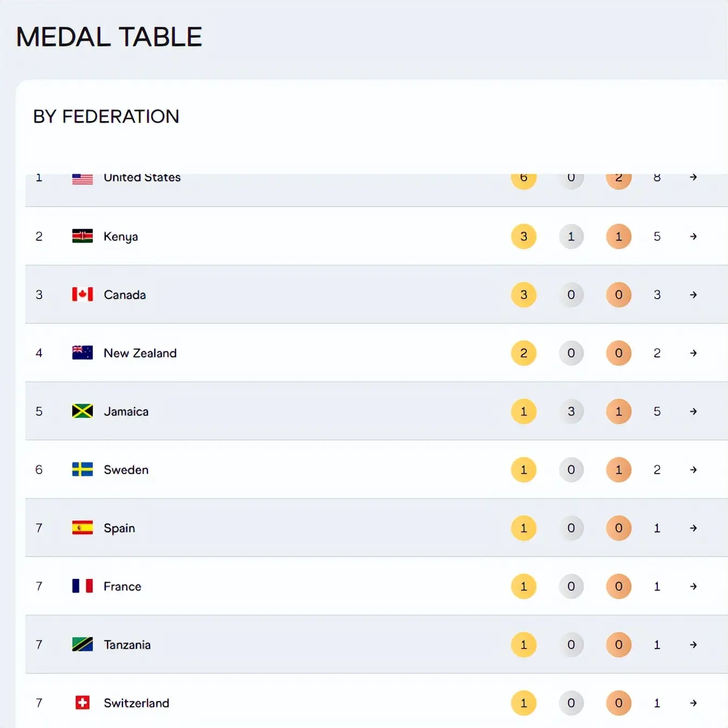Expand Canada row with arrow
The image size is (728, 728).
pos(693,295)
